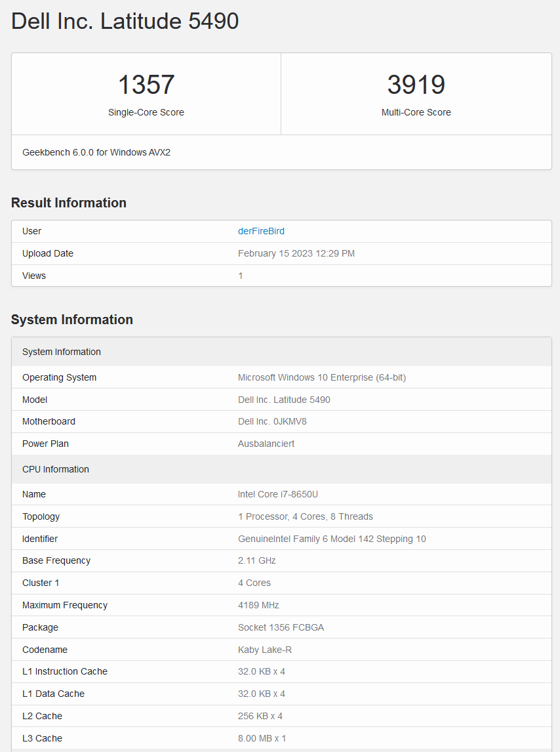Select the Multi-Core Score label

tap(416, 112)
